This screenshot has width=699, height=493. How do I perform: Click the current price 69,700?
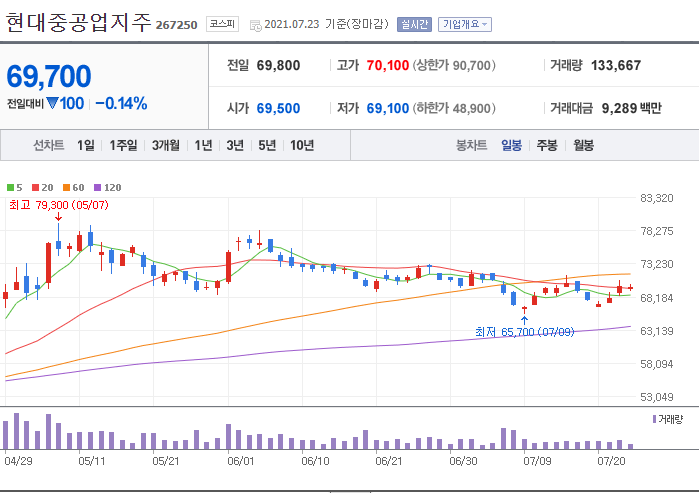[x=49, y=76]
